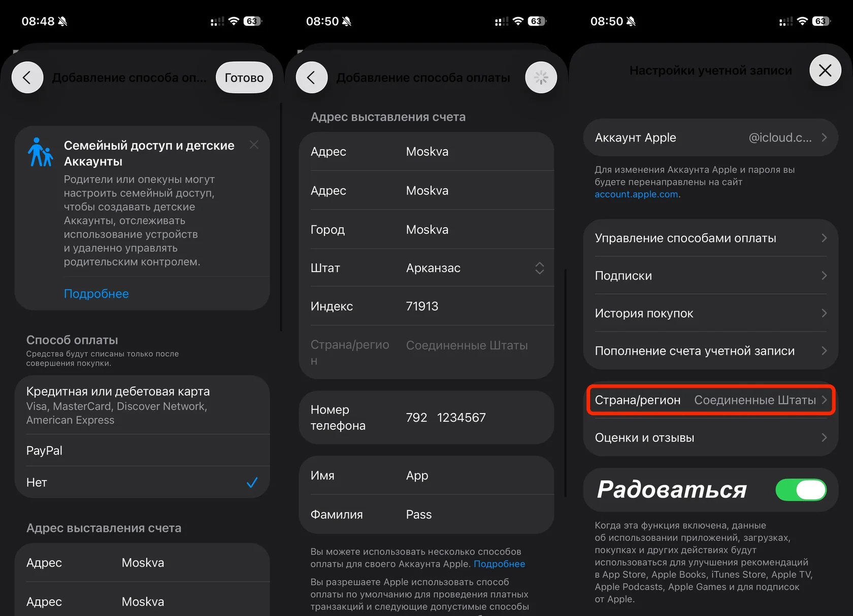Open the account.apple.com link
Viewport: 853px width, 616px height.
point(636,194)
